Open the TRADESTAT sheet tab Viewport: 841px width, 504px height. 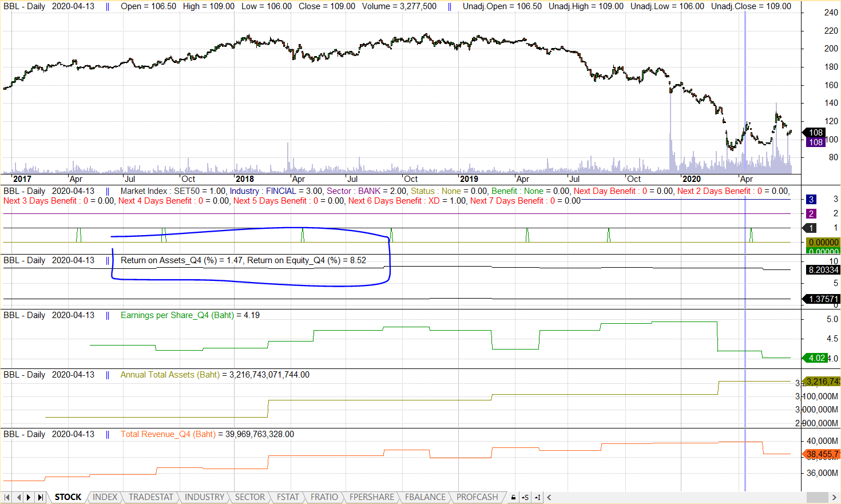point(150,497)
